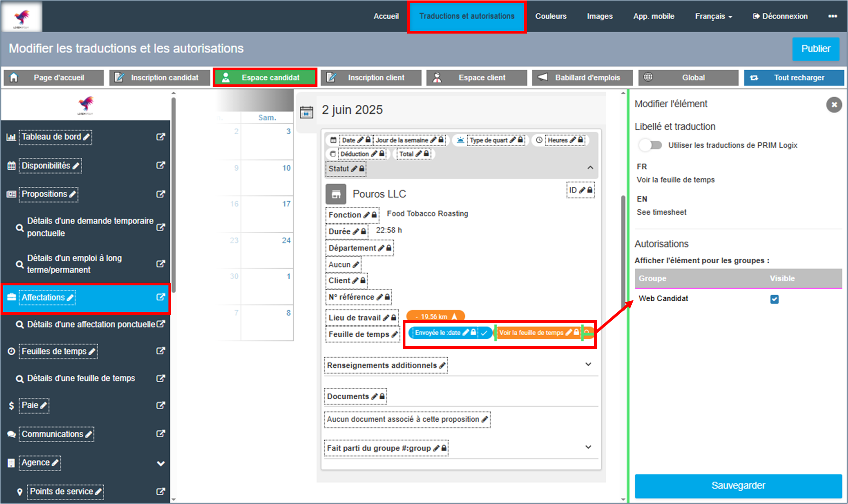Viewport: 848px width, 504px height.
Task: Open Feuilles de temps external link icon
Action: 160,351
